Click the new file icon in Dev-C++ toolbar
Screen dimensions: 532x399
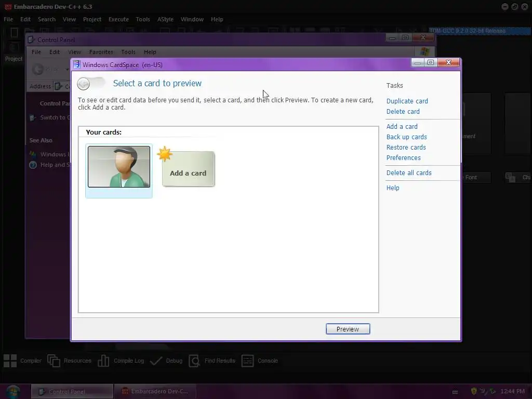pyautogui.click(x=14, y=33)
